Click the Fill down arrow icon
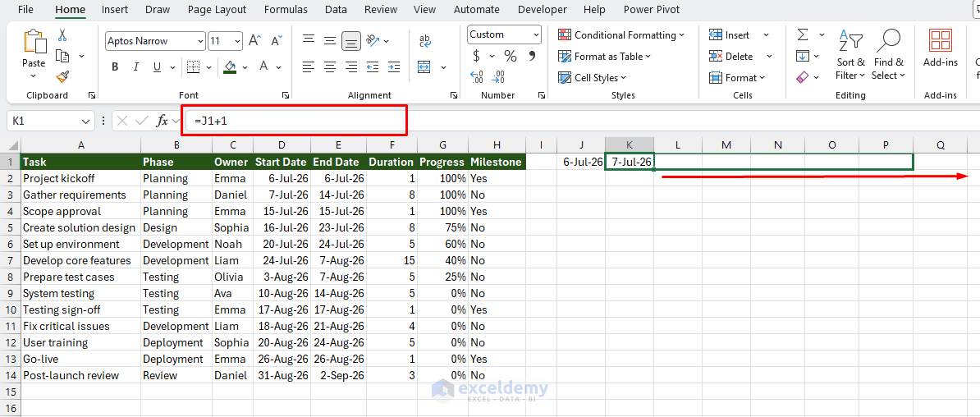This screenshot has width=980, height=417. (x=804, y=57)
